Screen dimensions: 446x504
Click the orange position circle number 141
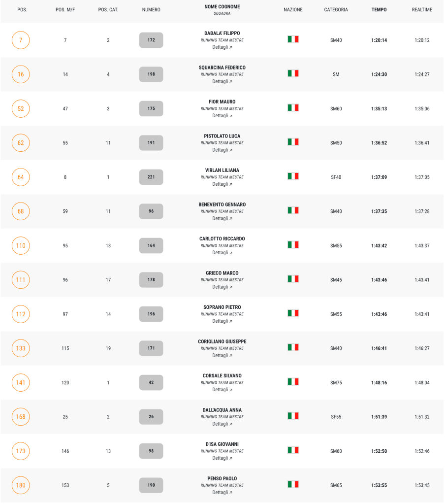[x=21, y=382]
